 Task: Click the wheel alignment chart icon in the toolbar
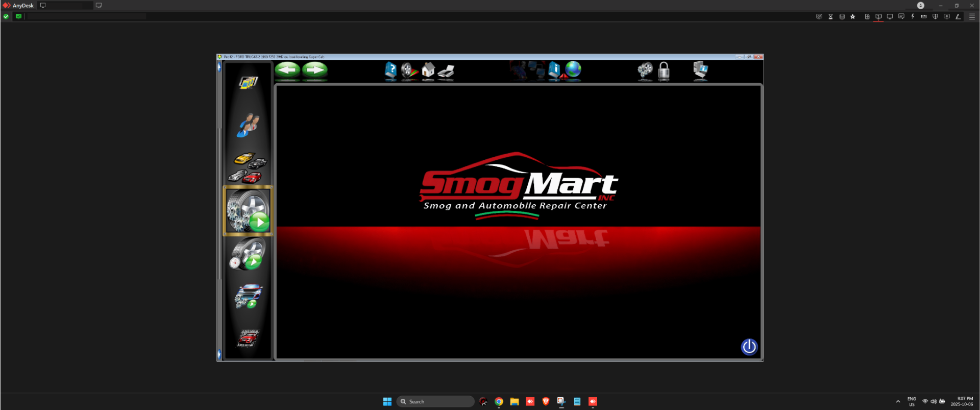click(409, 70)
